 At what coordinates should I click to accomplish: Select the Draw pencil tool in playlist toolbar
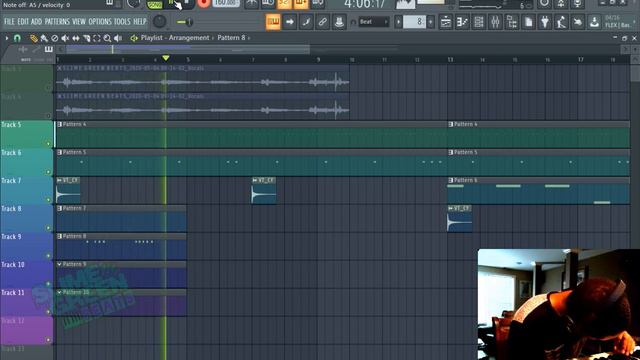pyautogui.click(x=33, y=38)
